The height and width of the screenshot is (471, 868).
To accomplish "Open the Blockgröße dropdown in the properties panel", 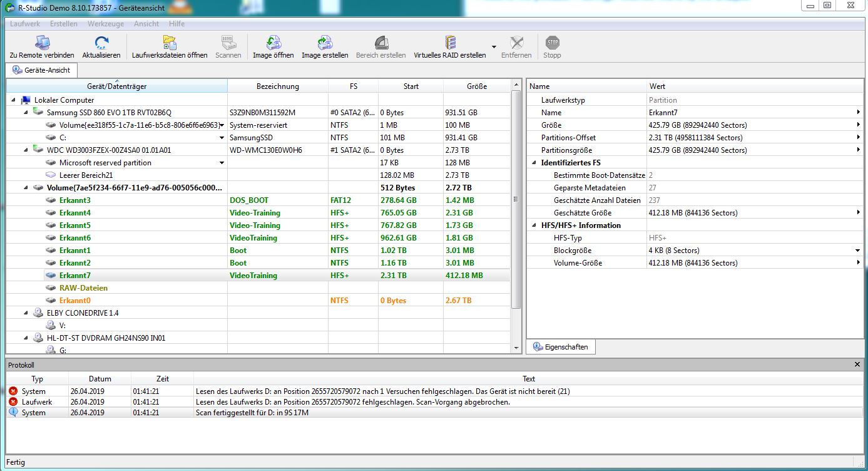I will tap(858, 251).
